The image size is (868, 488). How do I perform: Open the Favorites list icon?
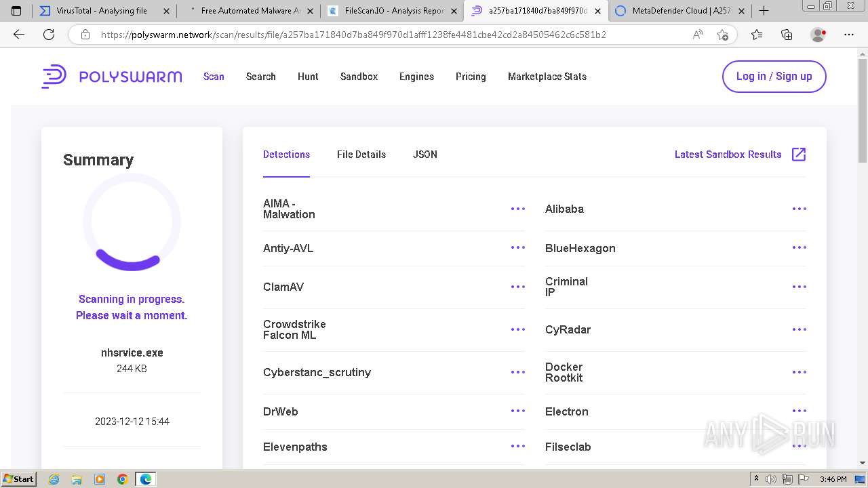pos(757,35)
